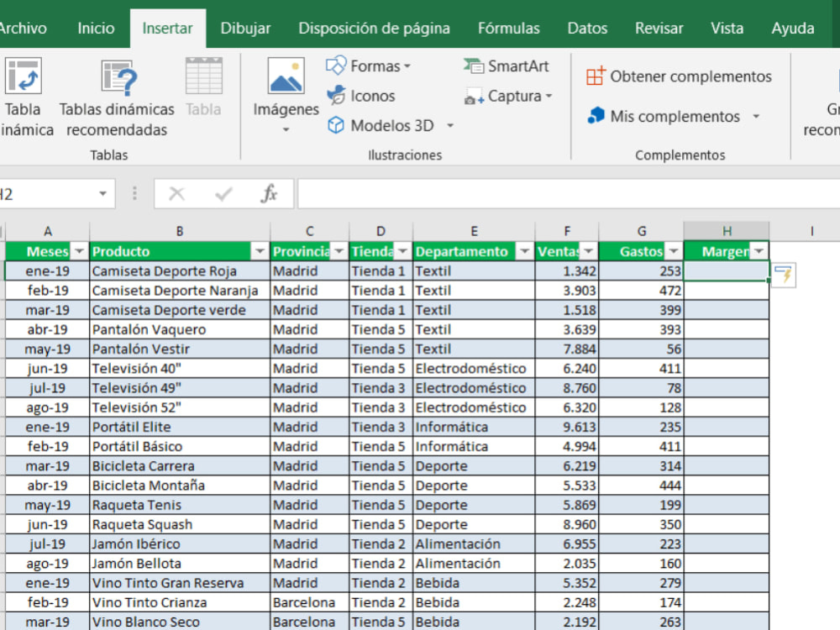Click the Vino Tinto Gran Reserva cell
The image size is (840, 630).
(x=180, y=583)
